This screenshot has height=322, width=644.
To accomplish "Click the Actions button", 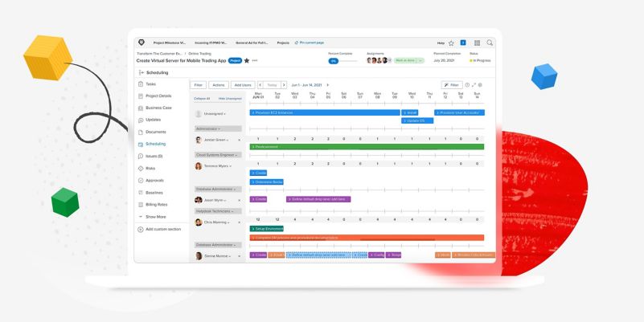I will [218, 84].
